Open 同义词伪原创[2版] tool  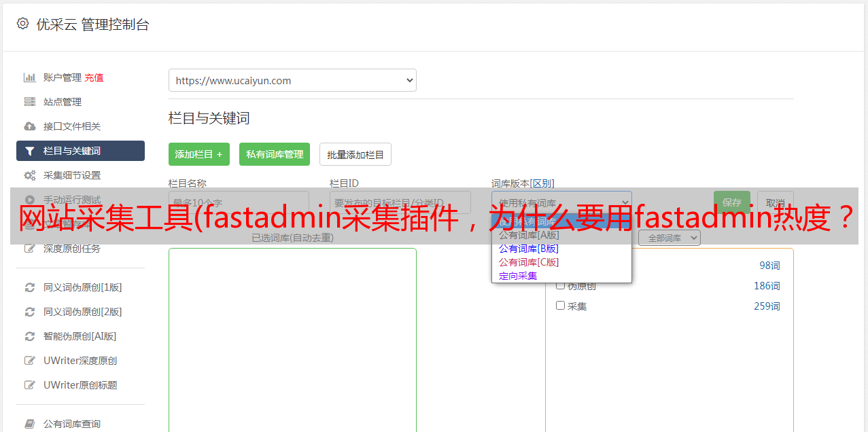point(83,312)
